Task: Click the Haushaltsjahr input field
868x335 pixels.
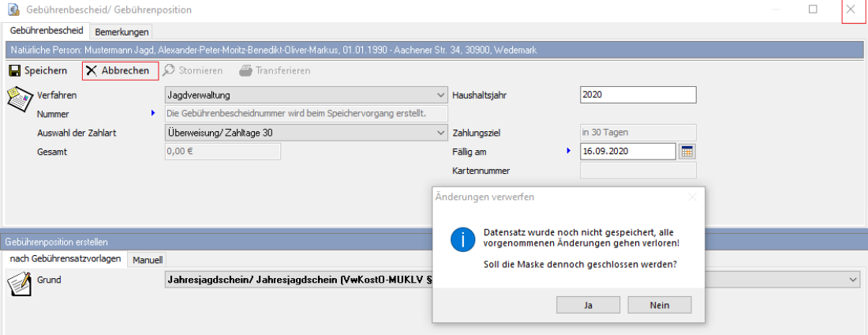Action: click(638, 95)
